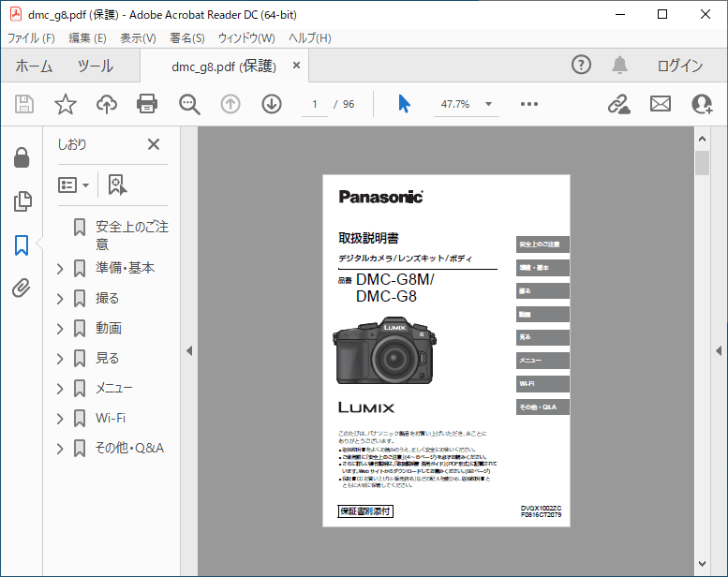This screenshot has width=728, height=577.
Task: Click 安全上のご注意 tab on PDF page
Action: tap(542, 244)
